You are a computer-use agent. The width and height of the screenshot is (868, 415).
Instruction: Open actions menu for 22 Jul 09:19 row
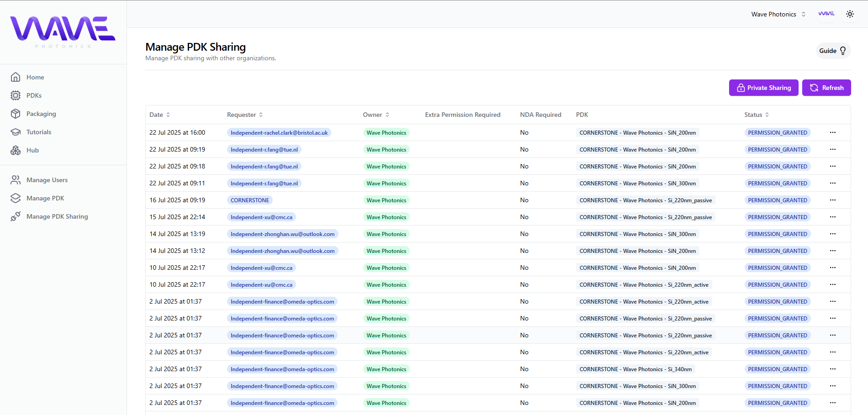click(833, 149)
